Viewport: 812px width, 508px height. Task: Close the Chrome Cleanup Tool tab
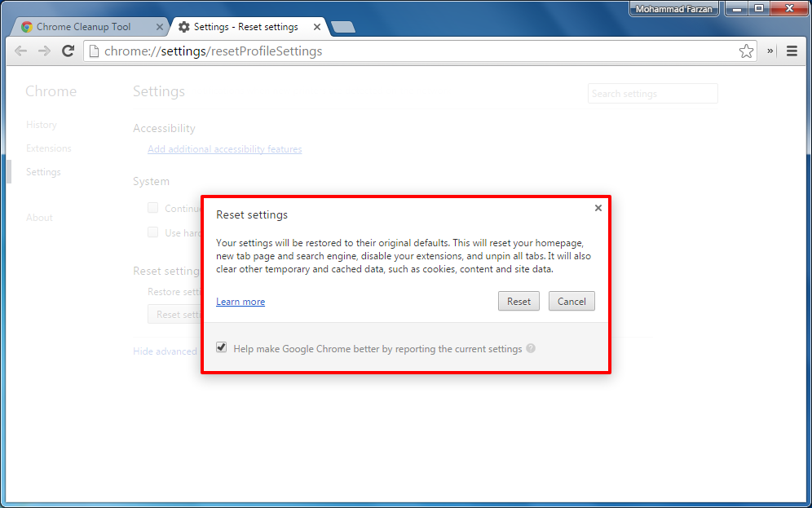(x=160, y=27)
